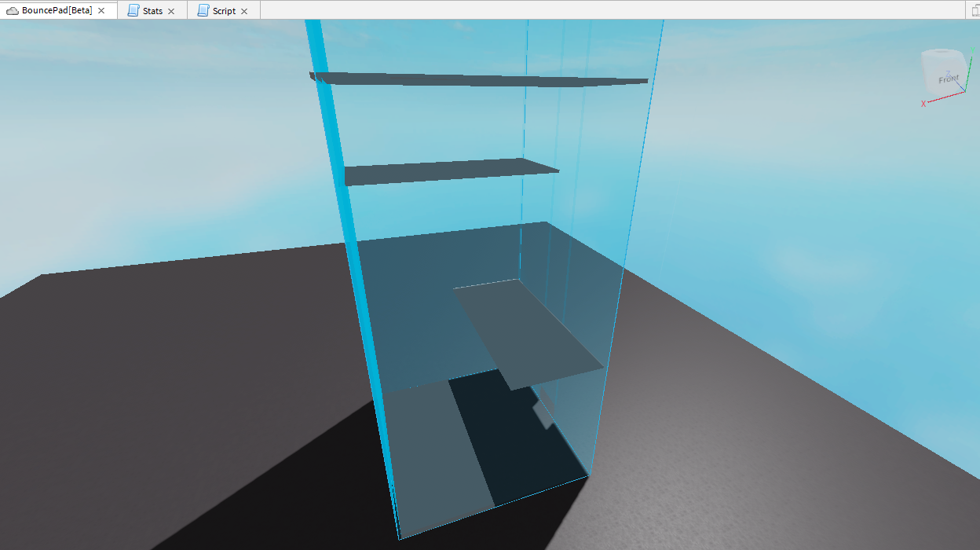Click the script scroll icon on the Script tab
980x550 pixels.
[x=203, y=10]
